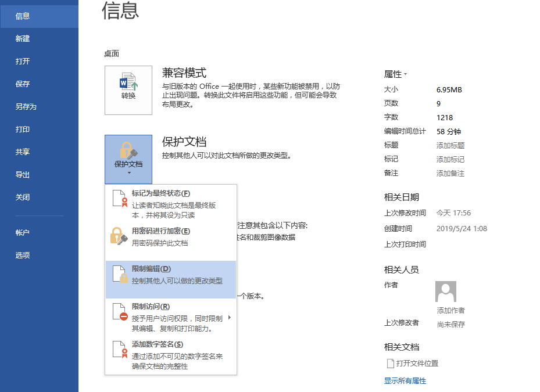Switch to the 帐户 page

(x=22, y=232)
